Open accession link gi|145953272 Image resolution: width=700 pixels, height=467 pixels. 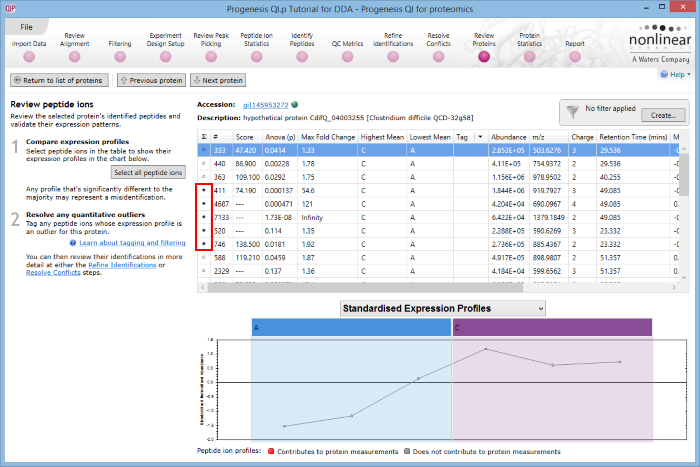[x=266, y=105]
